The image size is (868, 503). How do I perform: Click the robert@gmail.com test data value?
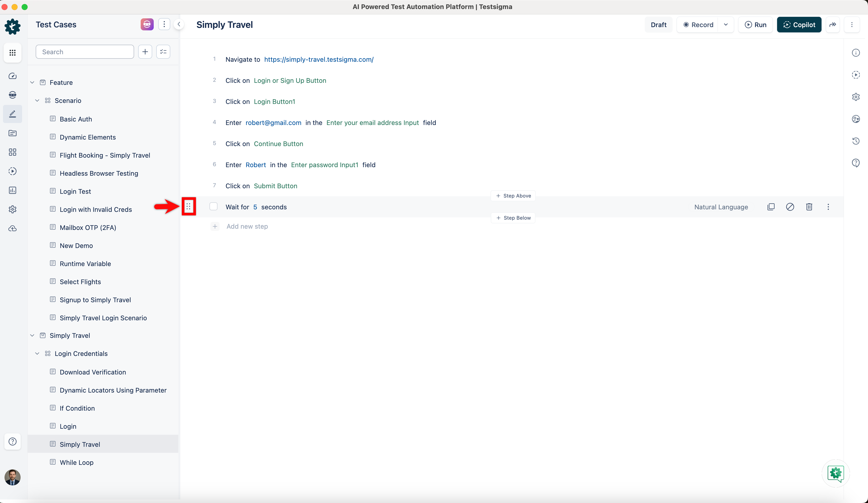[x=274, y=122]
